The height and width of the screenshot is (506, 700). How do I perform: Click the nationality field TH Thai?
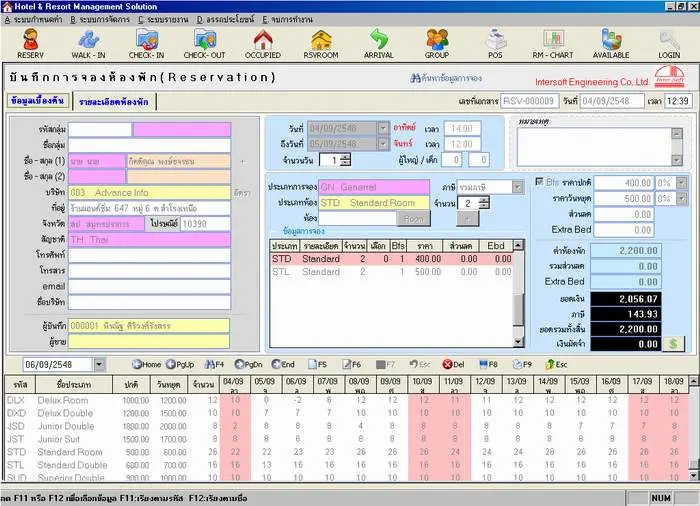click(x=150, y=239)
